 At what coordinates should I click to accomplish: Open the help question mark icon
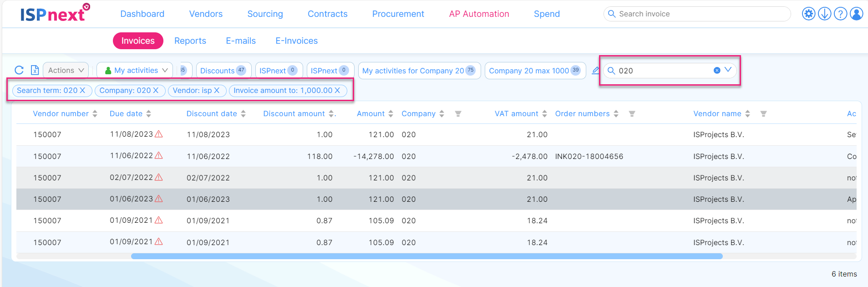(x=840, y=14)
